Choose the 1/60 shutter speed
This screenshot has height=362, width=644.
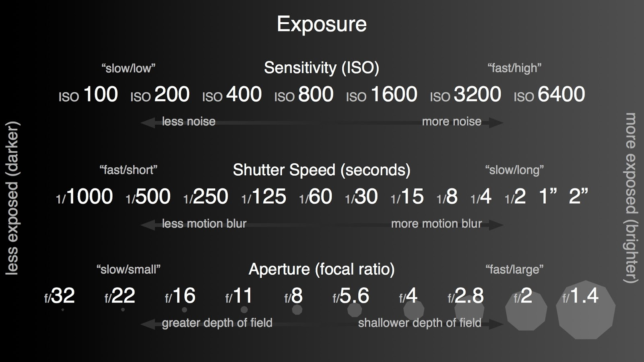tap(316, 197)
